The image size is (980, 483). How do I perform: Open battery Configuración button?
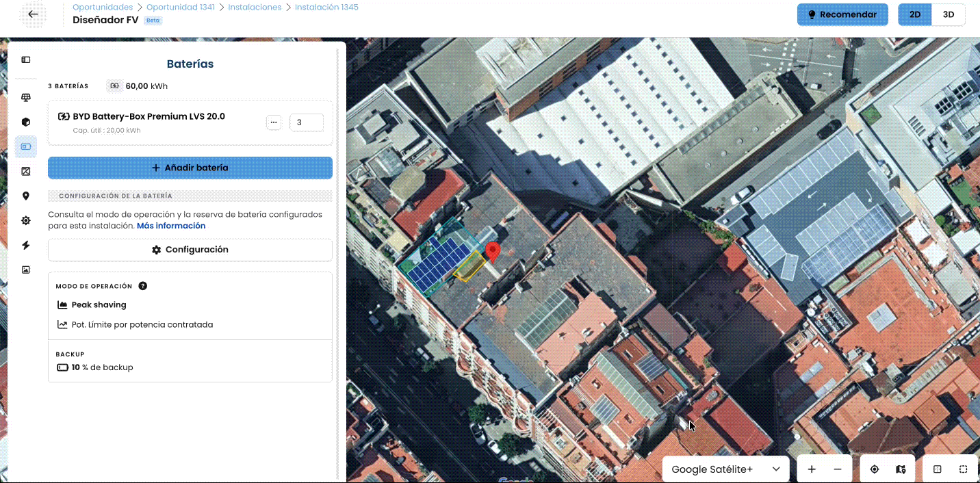[190, 250]
